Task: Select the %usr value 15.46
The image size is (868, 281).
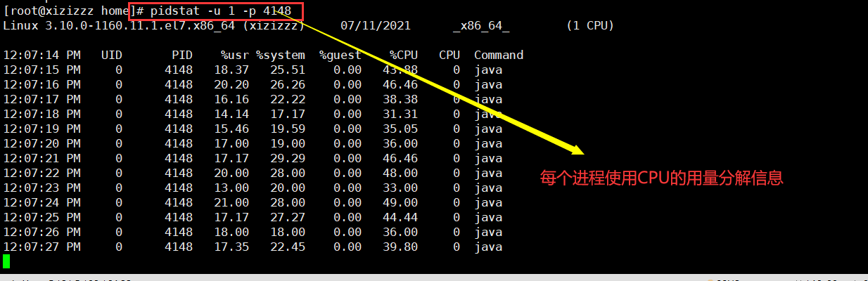Action: 231,129
